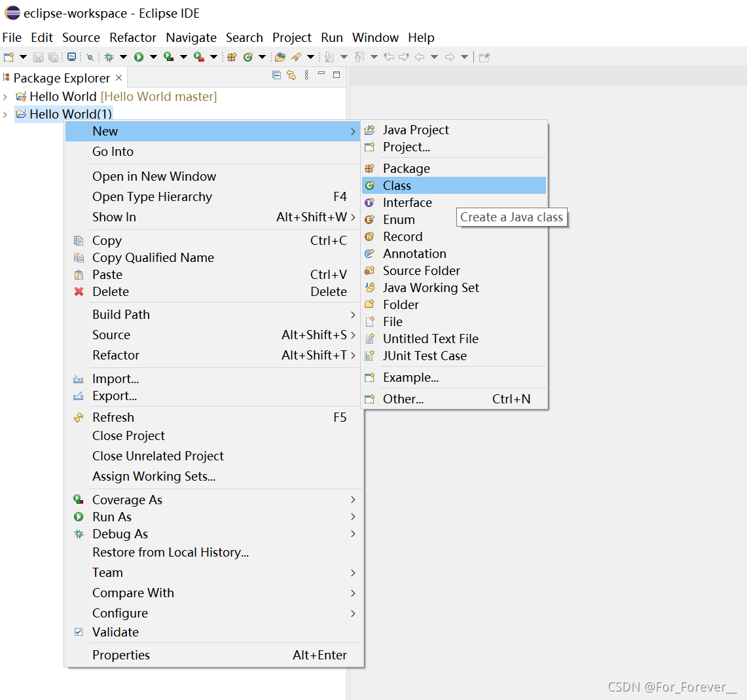747x700 pixels.
Task: Click Close Project in context menu
Action: coord(213,436)
